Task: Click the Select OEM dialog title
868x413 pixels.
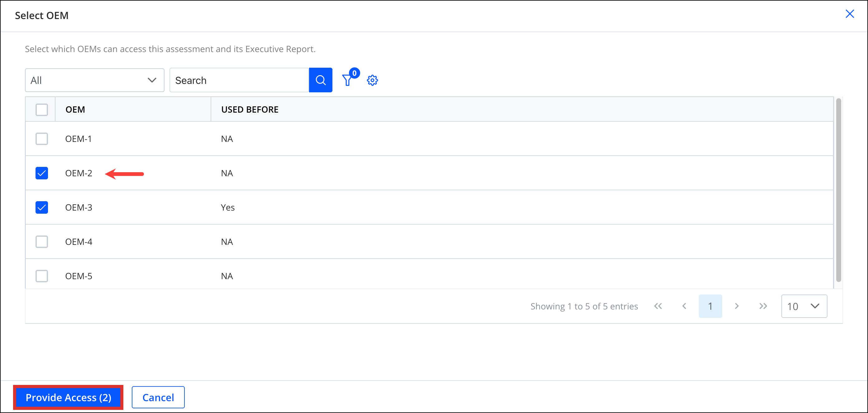Action: click(x=42, y=16)
